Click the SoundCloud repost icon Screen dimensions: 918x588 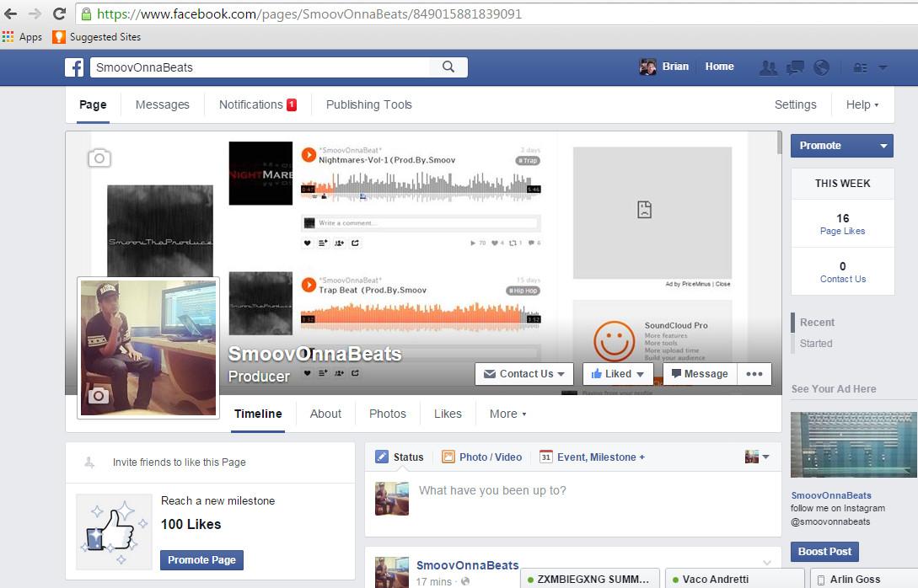(355, 242)
